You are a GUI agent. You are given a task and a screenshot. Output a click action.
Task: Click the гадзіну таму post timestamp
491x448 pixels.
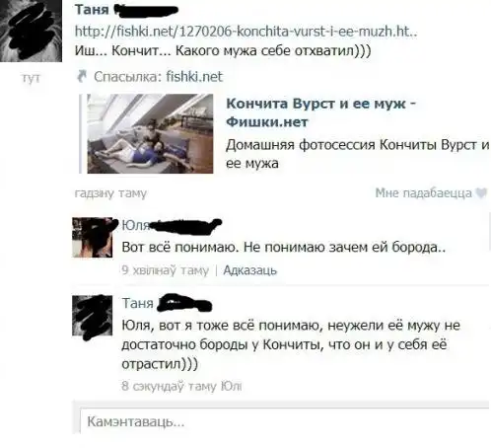110,193
